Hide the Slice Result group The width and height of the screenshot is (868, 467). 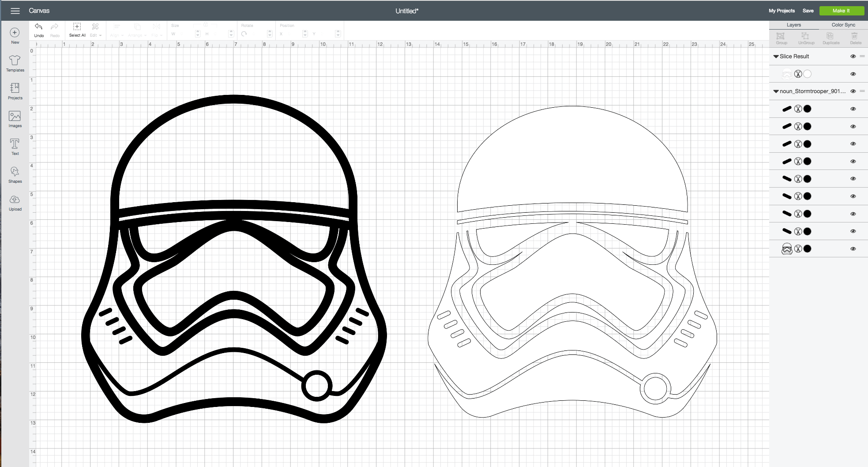coord(853,56)
